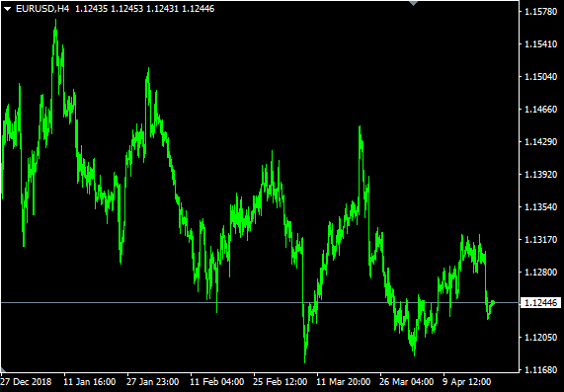Click the 1.12800 price scale label

540,272
